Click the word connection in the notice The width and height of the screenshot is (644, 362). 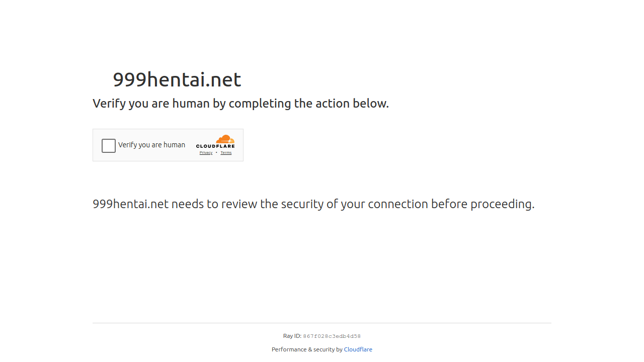(398, 204)
